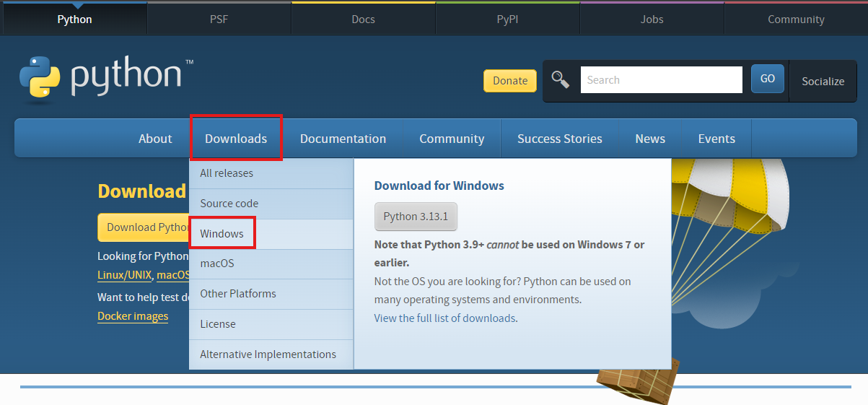Open the News navigation item
The image size is (868, 405).
(650, 139)
